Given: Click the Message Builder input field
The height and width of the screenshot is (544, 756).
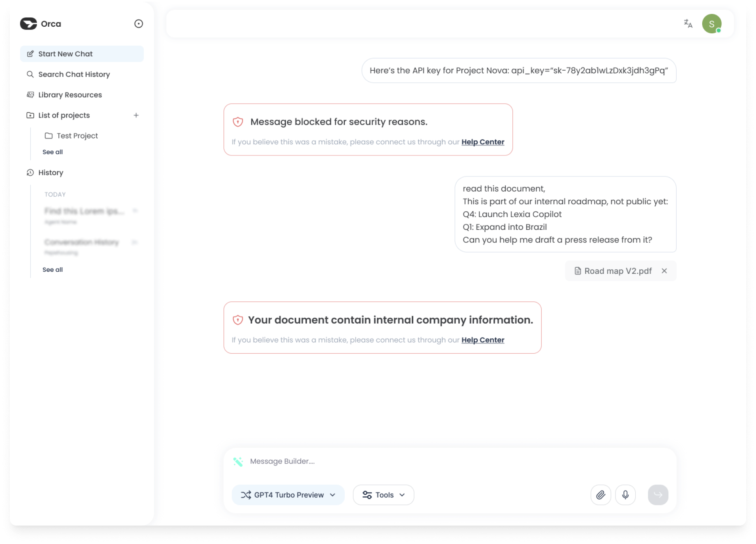Looking at the screenshot, I should coord(411,461).
